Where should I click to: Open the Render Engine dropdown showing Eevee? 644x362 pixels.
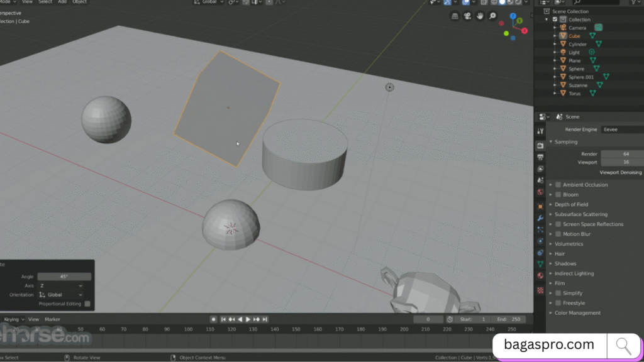[x=622, y=129]
